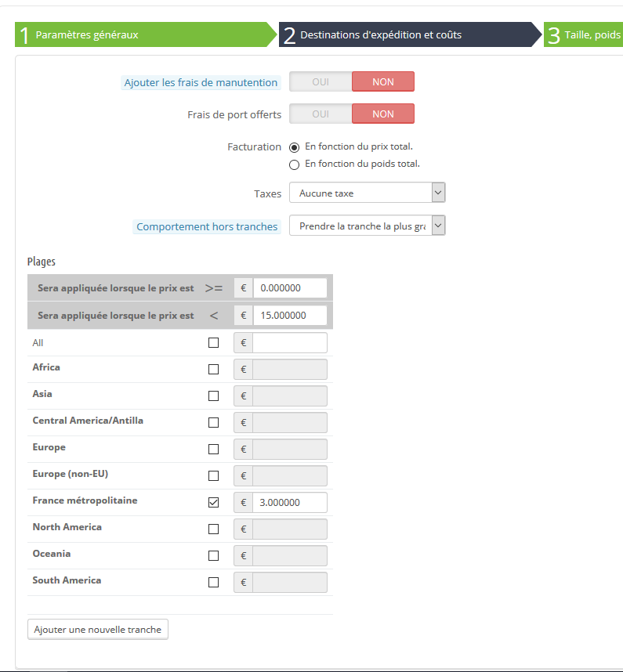Check the Europe (non-EU) checkbox

[213, 475]
